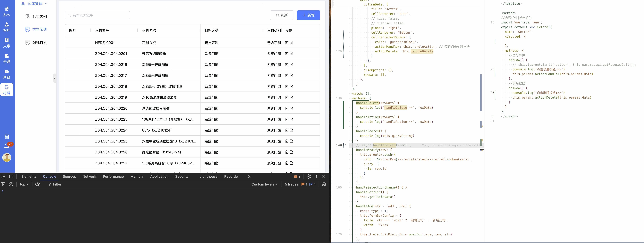Click the trash icon for Z04.C04.G04.0217
The width and height of the screenshot is (644, 243).
287,75
